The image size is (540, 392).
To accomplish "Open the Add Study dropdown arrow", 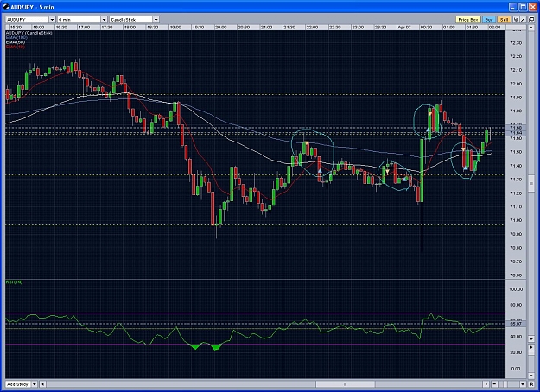I will 35,384.
